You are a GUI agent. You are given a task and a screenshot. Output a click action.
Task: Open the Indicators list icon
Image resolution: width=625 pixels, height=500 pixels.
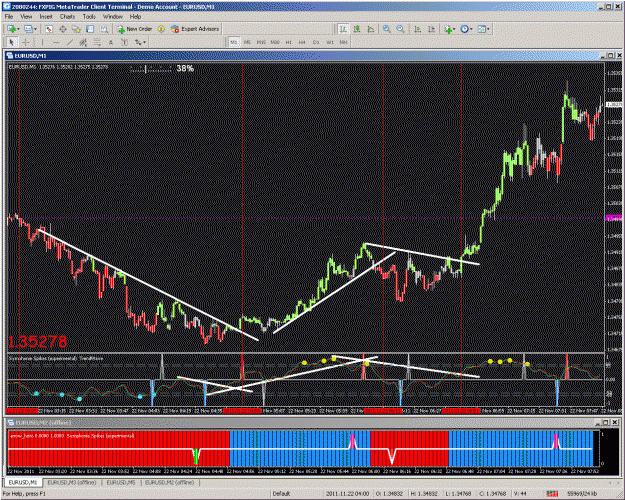pyautogui.click(x=448, y=29)
